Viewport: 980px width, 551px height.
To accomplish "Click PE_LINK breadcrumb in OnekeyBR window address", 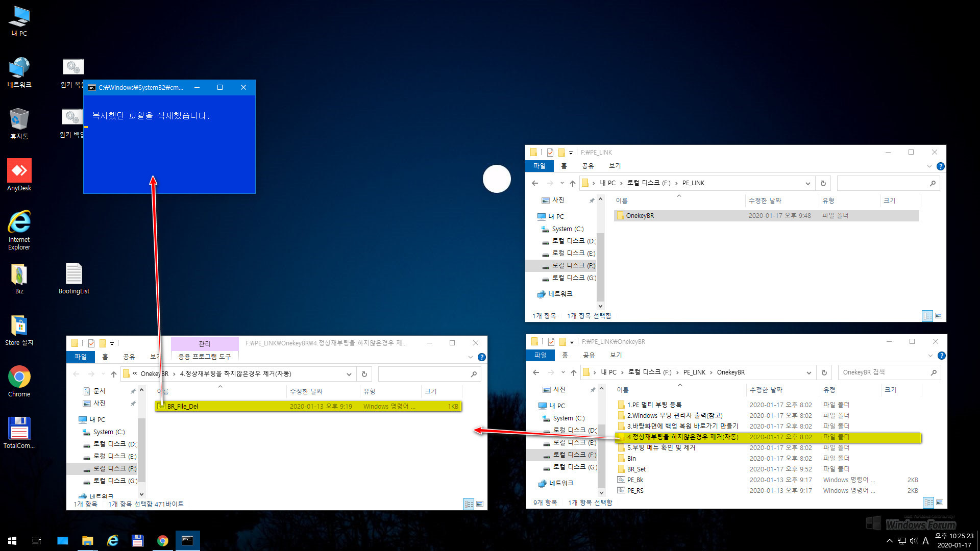I will coord(694,372).
